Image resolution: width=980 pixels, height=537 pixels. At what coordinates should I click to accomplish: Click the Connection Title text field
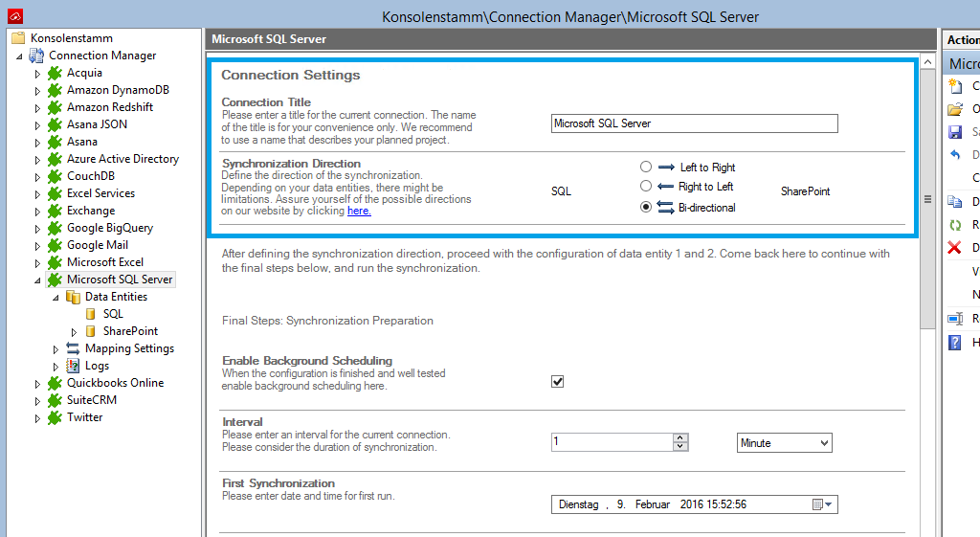695,123
